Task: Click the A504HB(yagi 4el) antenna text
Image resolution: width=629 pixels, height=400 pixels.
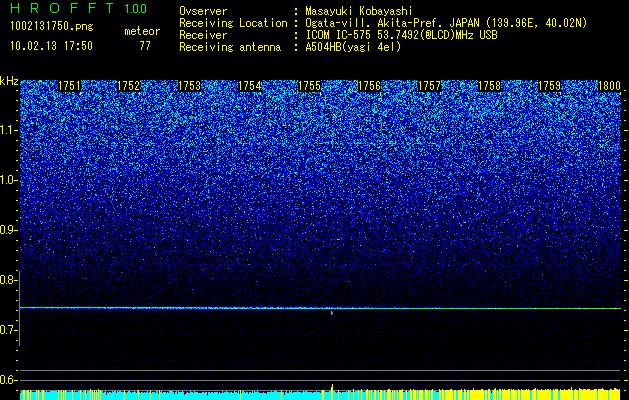Action: click(x=353, y=47)
